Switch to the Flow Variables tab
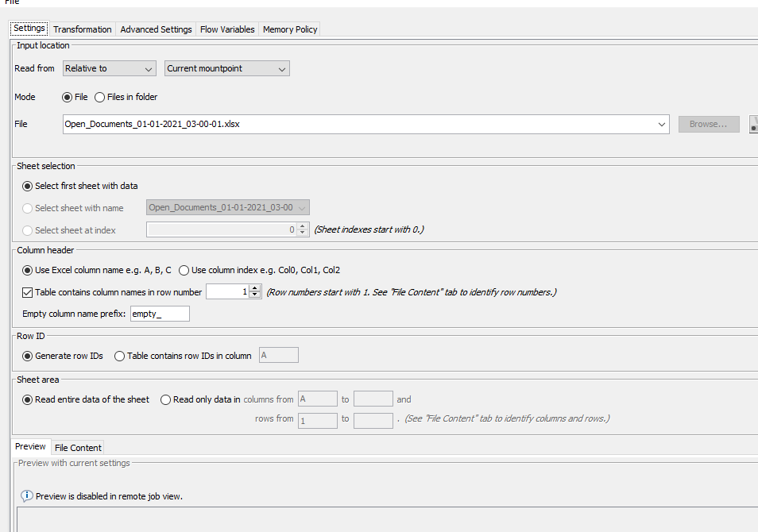This screenshot has width=758, height=532. [x=227, y=29]
